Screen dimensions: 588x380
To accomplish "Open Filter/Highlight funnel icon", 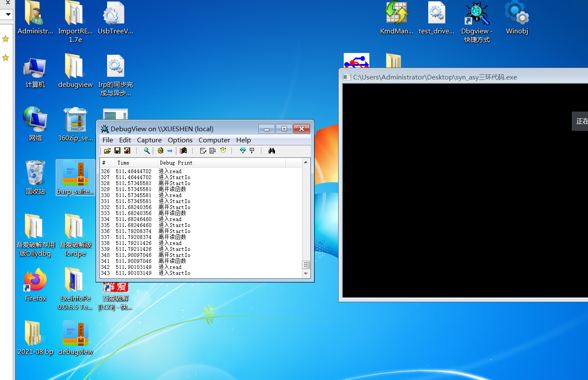I will pos(243,151).
